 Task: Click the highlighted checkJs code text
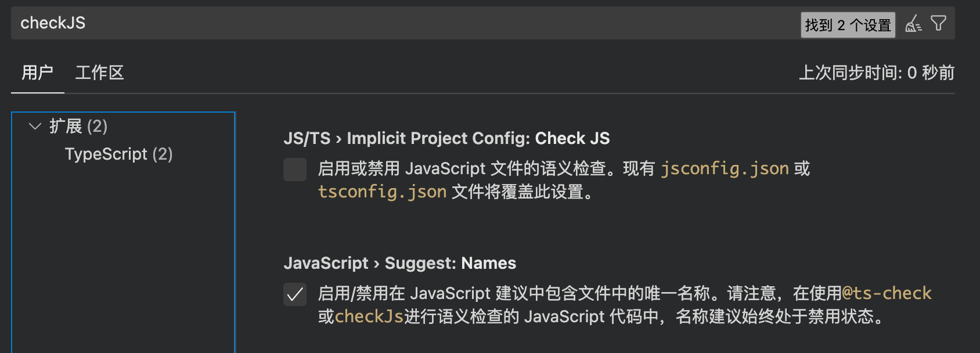click(369, 316)
